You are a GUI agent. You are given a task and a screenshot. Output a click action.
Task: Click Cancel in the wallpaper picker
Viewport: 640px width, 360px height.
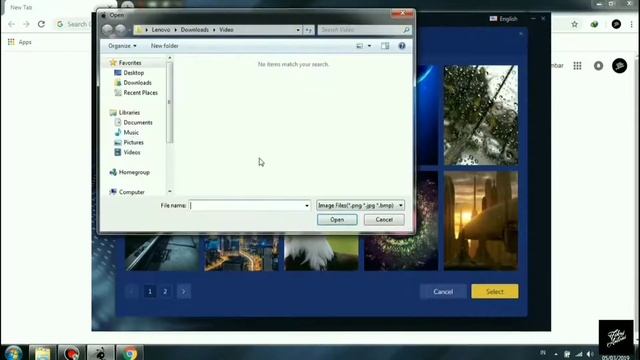click(443, 291)
